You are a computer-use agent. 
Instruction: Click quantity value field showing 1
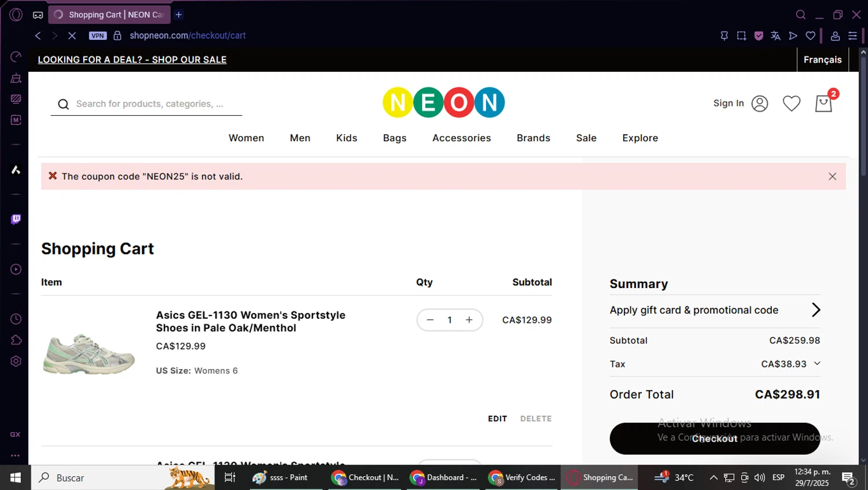point(450,320)
